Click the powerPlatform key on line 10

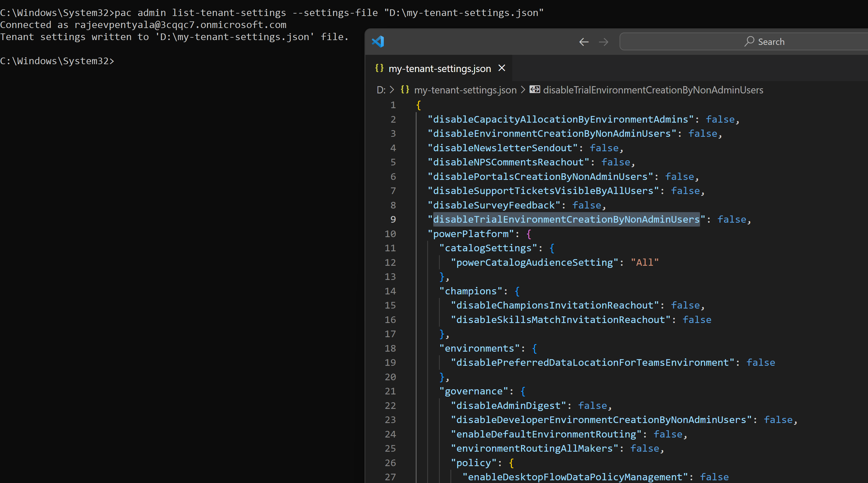470,234
